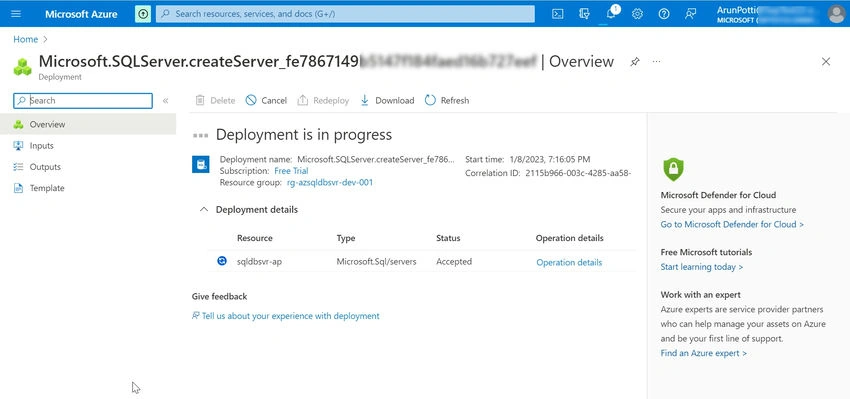The height and width of the screenshot is (399, 850).
Task: Click the sqldbsvr-ap resource name
Action: point(259,261)
